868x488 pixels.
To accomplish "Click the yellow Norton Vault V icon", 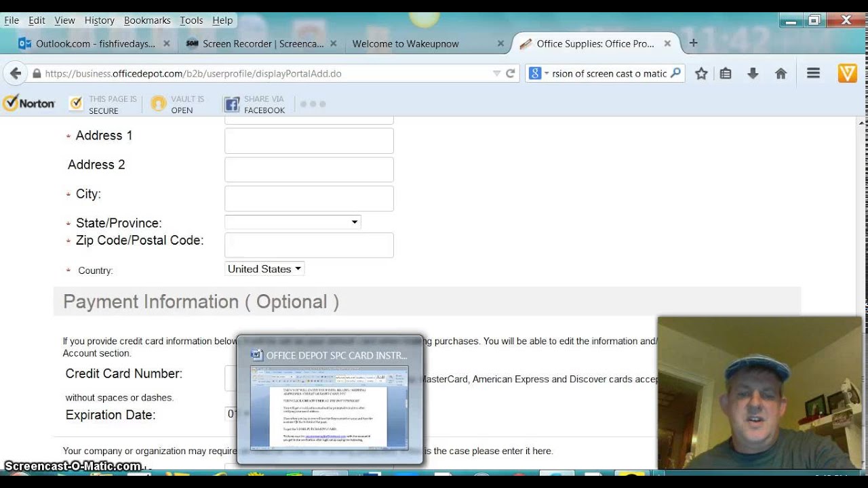I will click(847, 73).
